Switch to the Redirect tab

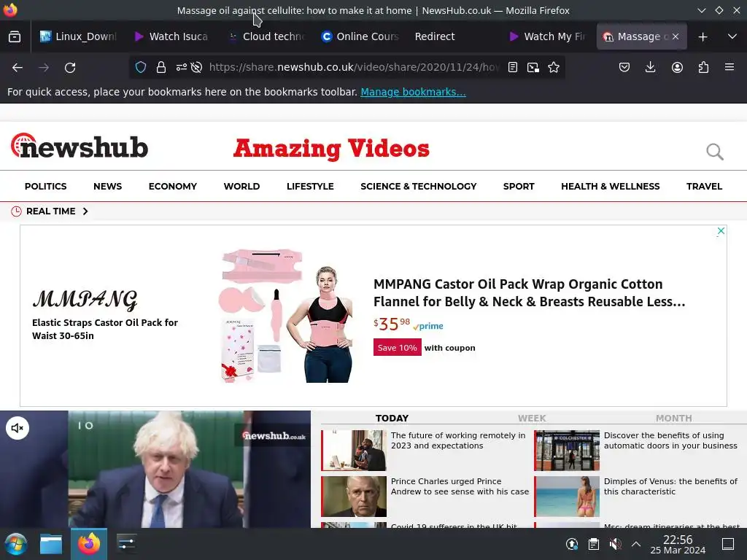click(452, 36)
